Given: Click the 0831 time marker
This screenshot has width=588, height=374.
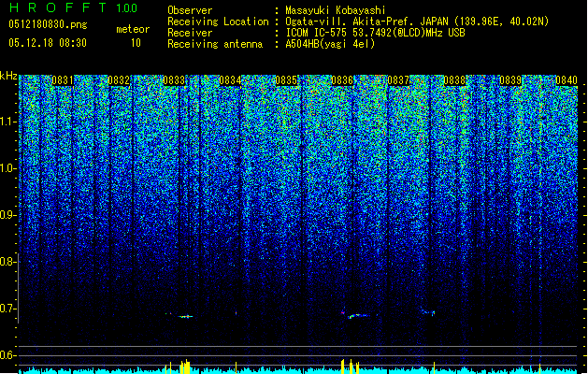Looking at the screenshot, I should (63, 80).
